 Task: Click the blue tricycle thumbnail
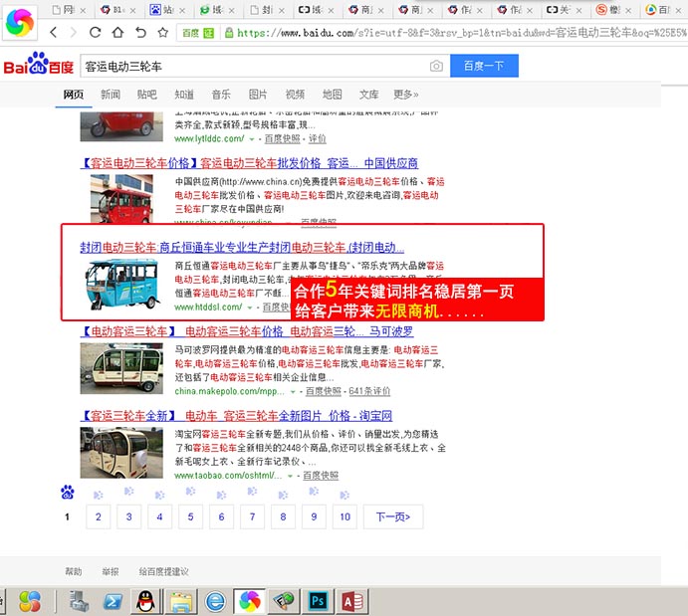coord(121,284)
